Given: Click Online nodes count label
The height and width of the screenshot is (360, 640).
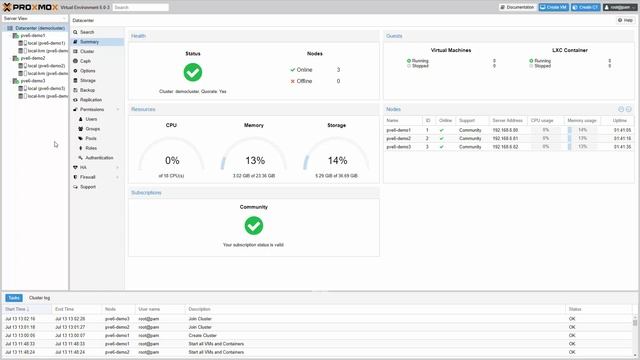Looking at the screenshot, I should coord(304,70).
